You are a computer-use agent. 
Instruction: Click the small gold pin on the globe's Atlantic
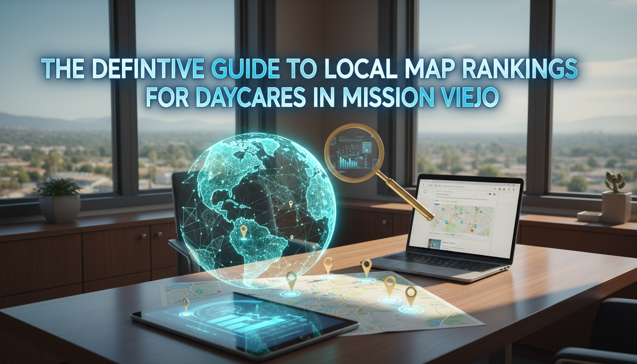click(291, 204)
